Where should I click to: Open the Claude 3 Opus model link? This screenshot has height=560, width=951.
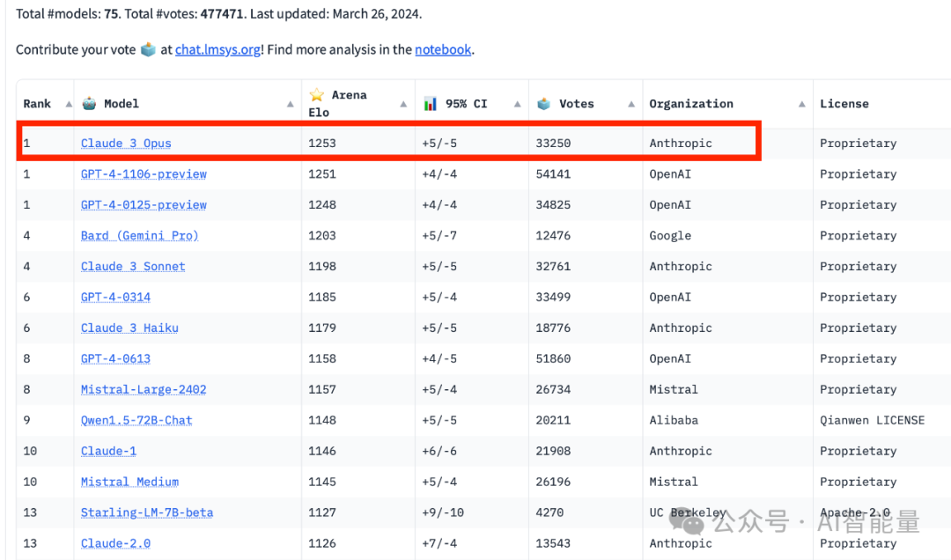click(x=126, y=144)
